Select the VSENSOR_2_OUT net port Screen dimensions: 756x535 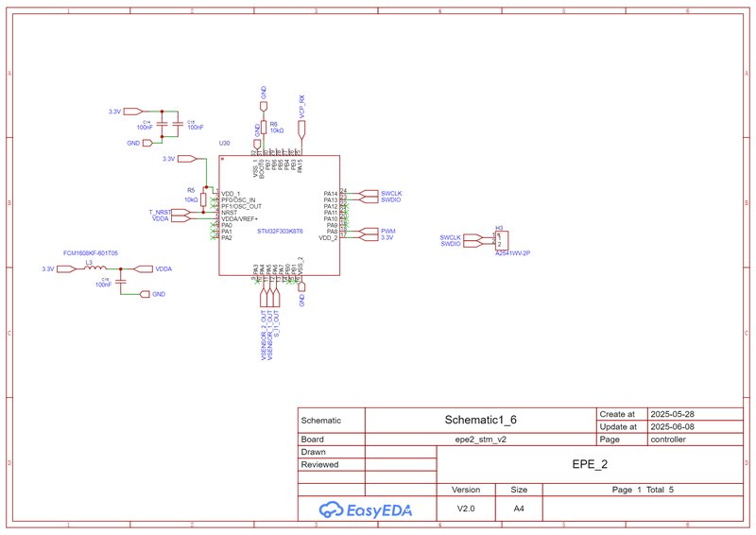click(x=264, y=298)
